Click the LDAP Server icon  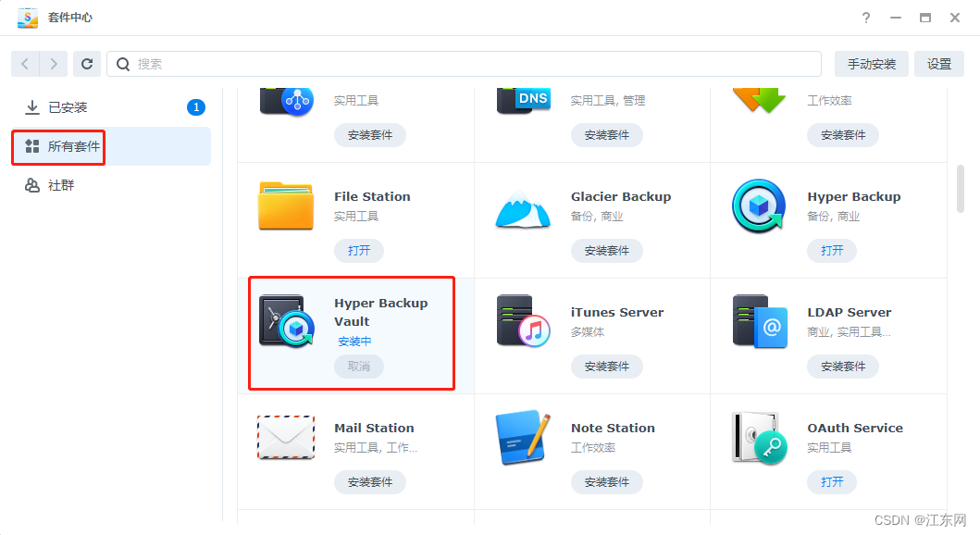pyautogui.click(x=760, y=321)
